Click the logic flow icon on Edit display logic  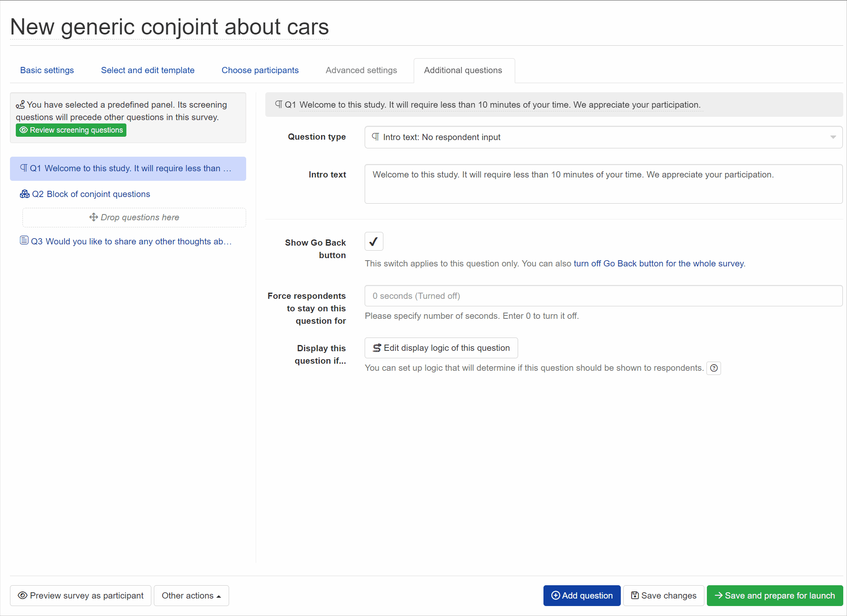377,348
